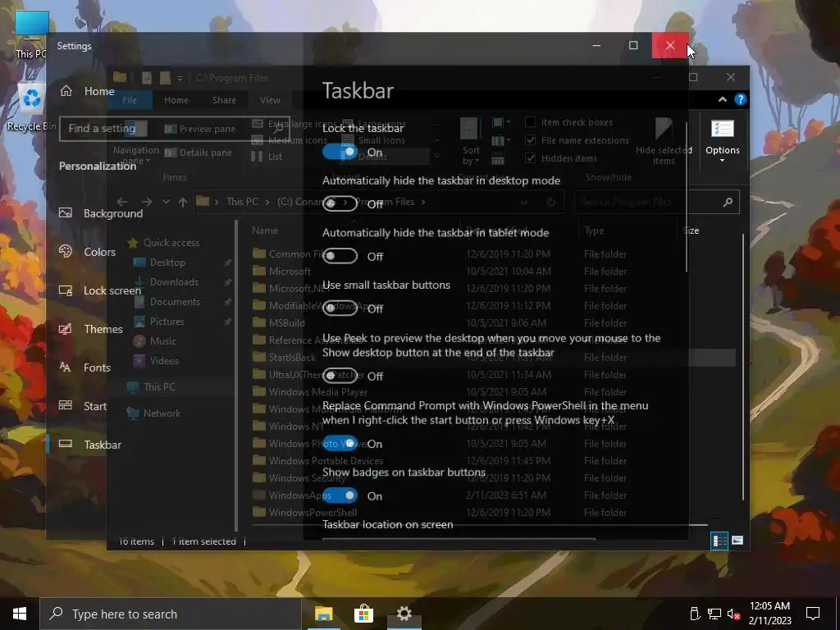Go back in File Explorer navigation
Image resolution: width=840 pixels, height=630 pixels.
click(x=122, y=202)
